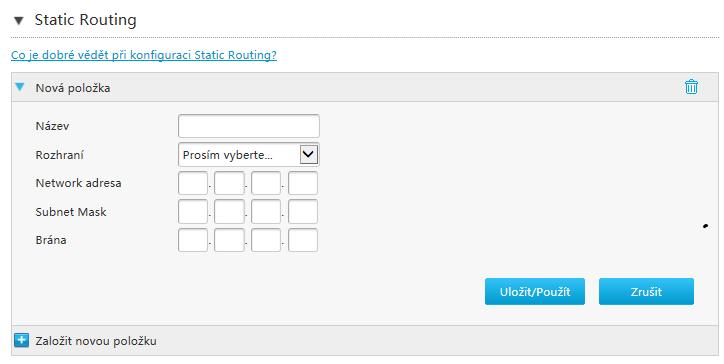Image resolution: width=724 pixels, height=364 pixels.
Task: Click the Nová položka header bar
Action: tap(365, 87)
